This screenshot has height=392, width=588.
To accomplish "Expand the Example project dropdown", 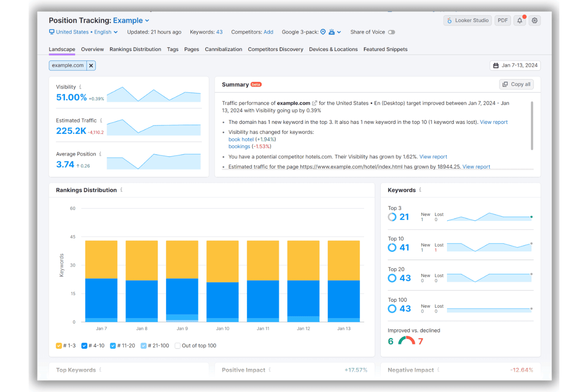I will (131, 20).
